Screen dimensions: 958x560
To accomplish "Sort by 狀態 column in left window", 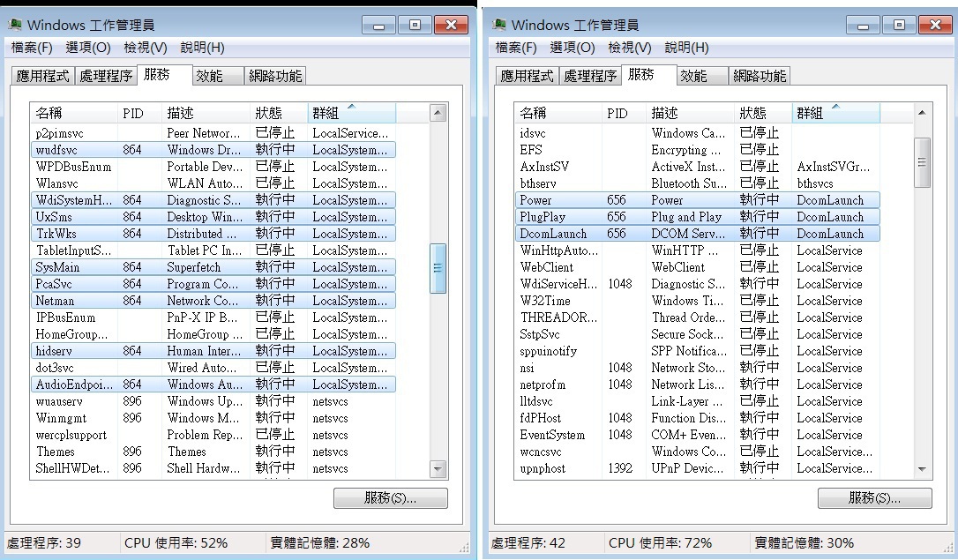I will pyautogui.click(x=280, y=113).
